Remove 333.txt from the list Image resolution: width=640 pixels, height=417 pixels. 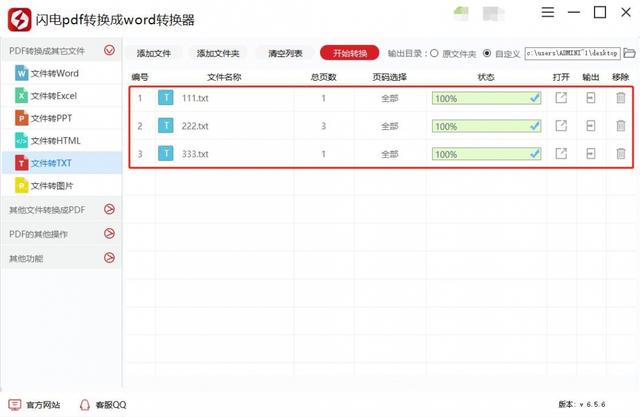click(620, 153)
